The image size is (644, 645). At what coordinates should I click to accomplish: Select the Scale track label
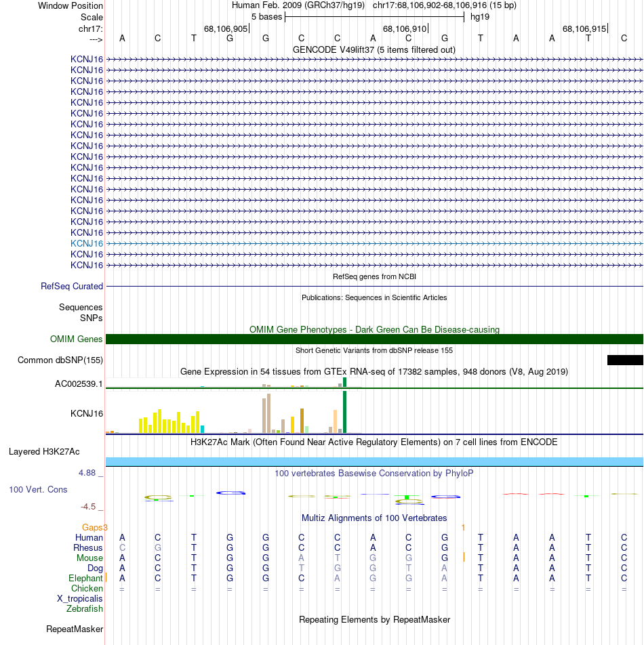tap(92, 18)
